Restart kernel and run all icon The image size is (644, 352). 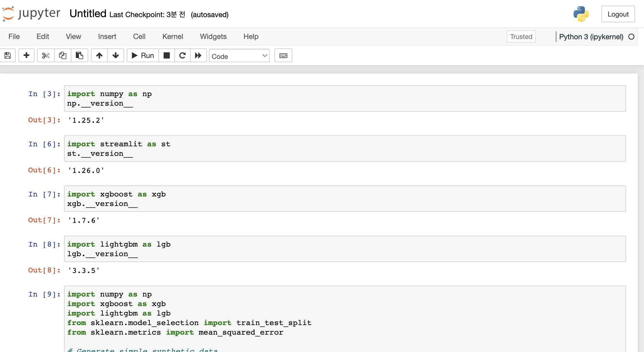pyautogui.click(x=198, y=55)
